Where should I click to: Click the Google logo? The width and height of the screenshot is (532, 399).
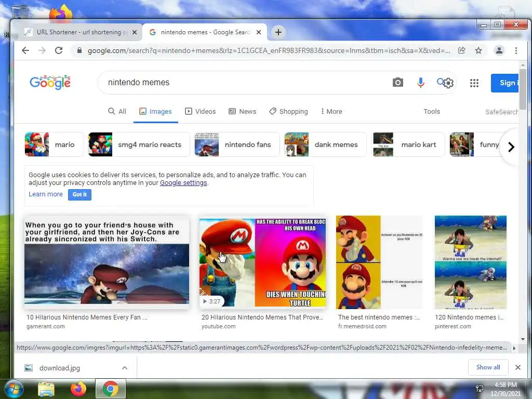[x=50, y=82]
